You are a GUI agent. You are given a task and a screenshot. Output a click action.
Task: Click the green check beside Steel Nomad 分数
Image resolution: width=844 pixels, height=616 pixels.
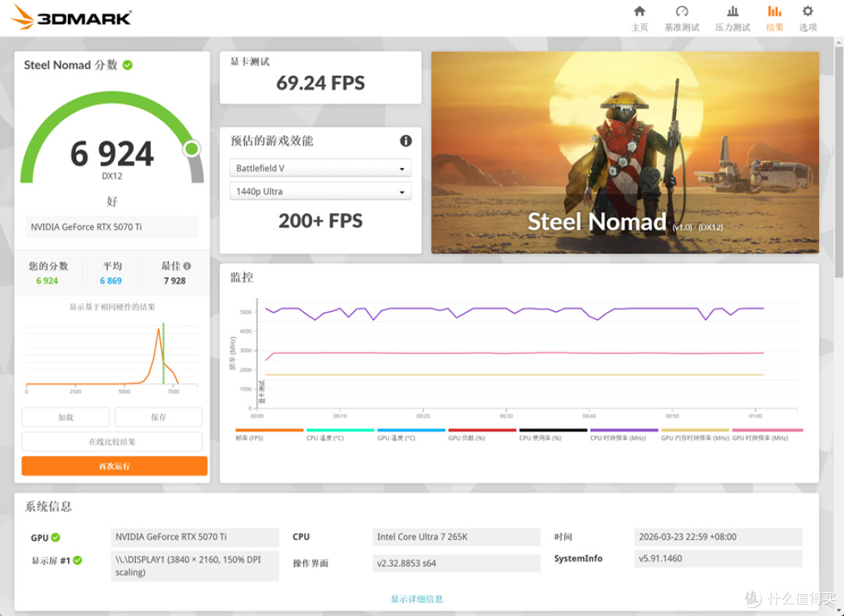127,65
